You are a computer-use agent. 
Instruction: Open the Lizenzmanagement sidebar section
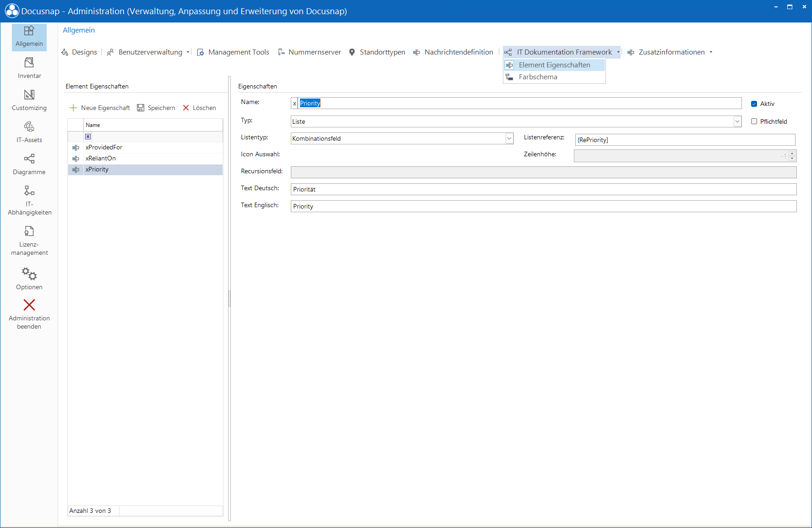pos(29,241)
